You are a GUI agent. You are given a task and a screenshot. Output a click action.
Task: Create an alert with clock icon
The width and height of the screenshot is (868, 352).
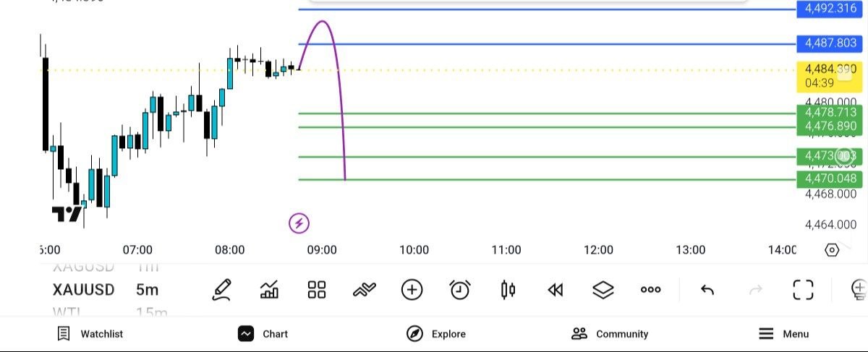click(x=460, y=290)
